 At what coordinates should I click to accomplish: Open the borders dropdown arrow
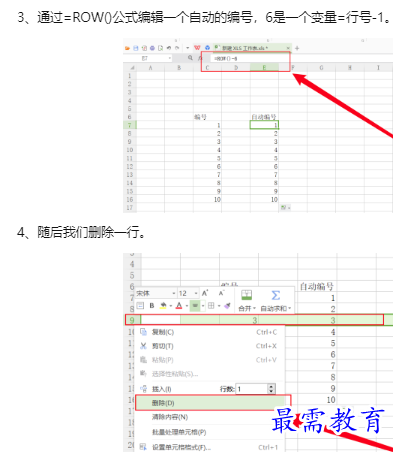point(219,306)
